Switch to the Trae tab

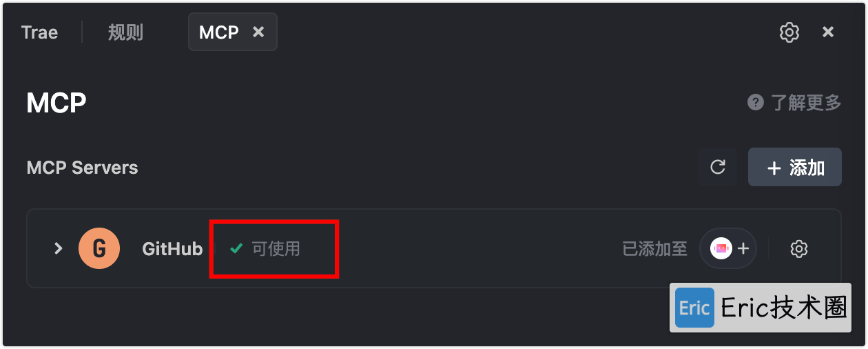click(x=39, y=32)
